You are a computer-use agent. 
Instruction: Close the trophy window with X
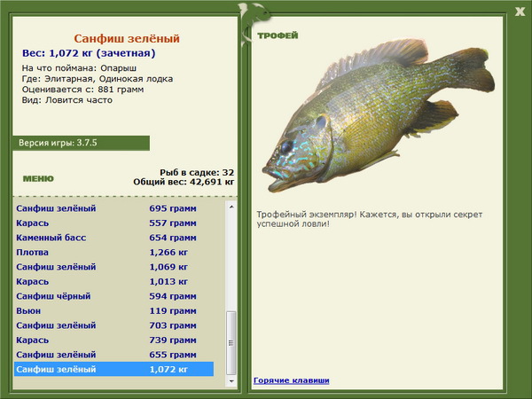[520, 12]
